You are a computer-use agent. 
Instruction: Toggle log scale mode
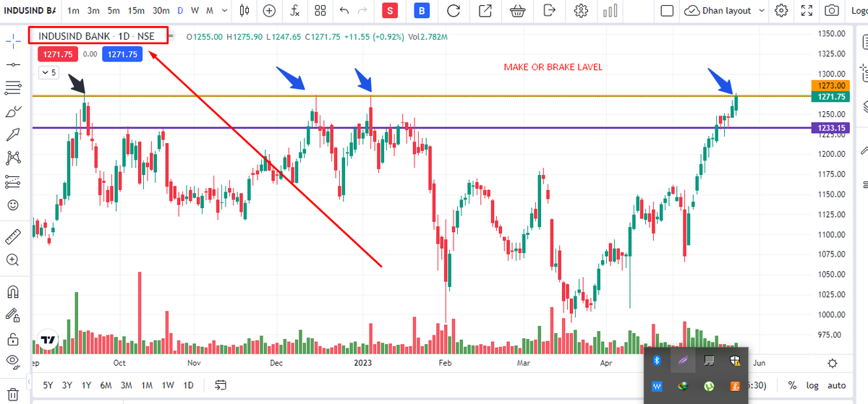[812, 384]
